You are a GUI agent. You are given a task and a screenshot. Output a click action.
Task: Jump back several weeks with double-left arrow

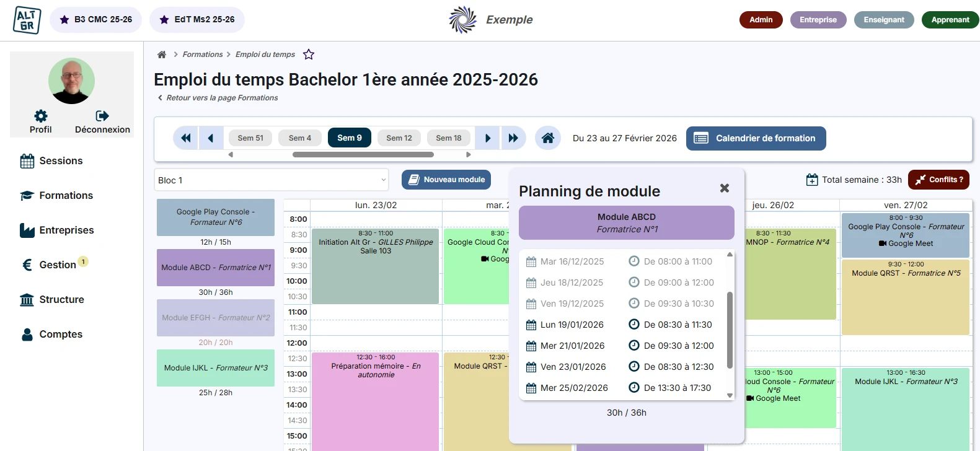(x=185, y=138)
